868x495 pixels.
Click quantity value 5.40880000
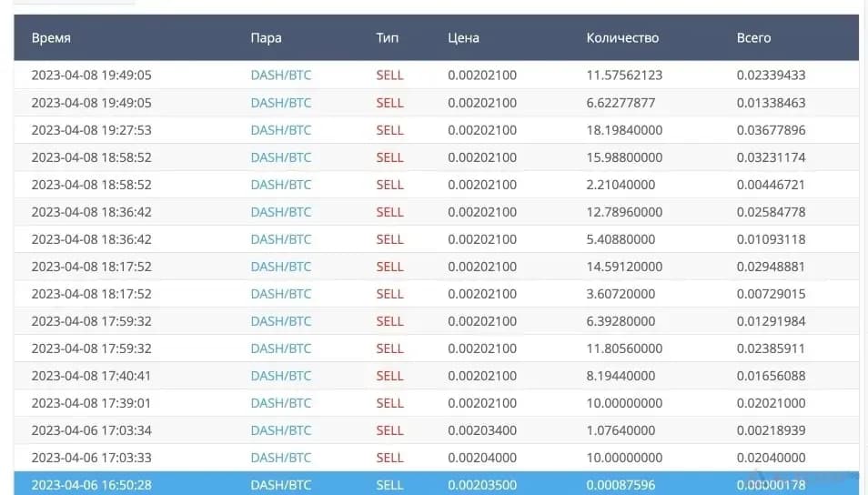pyautogui.click(x=621, y=239)
